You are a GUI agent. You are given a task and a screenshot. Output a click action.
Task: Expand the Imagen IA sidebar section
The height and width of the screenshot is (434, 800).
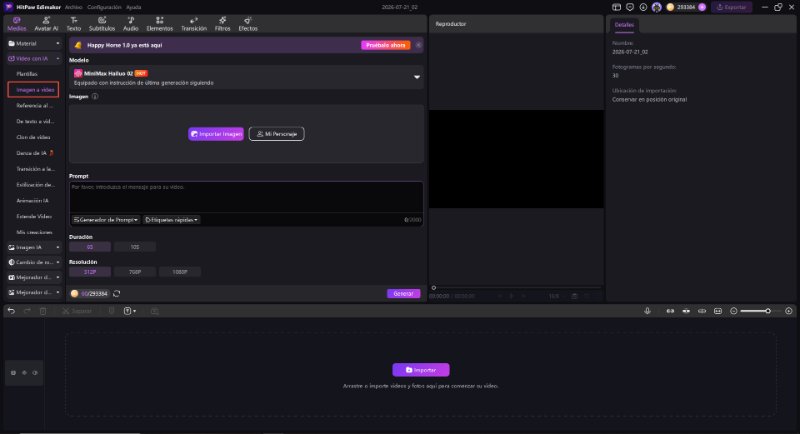tap(34, 247)
